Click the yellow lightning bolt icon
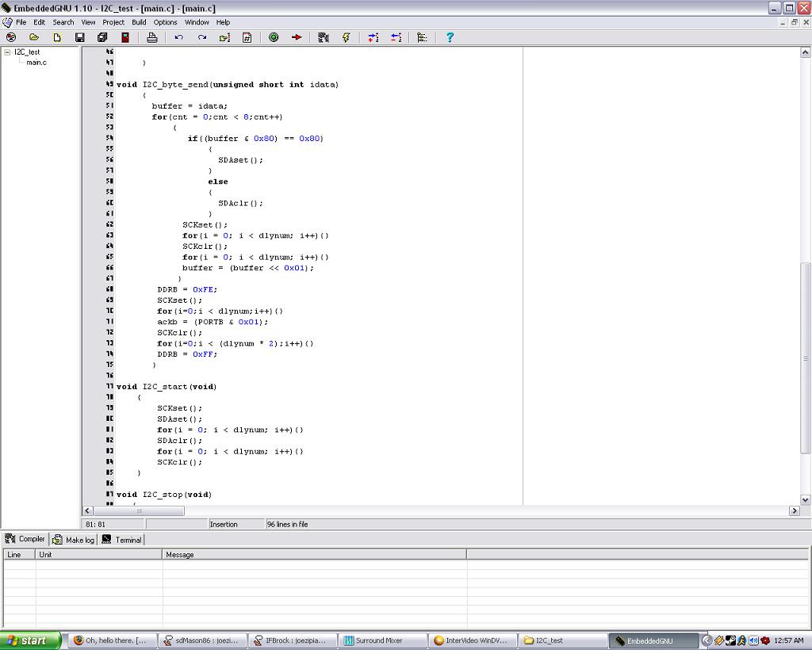Viewport: 812px width, 650px height. 346,37
